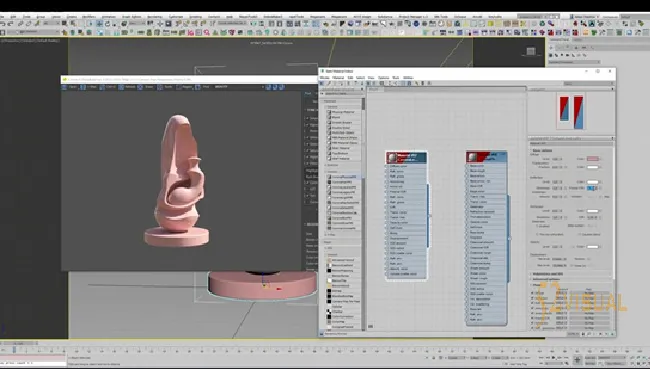650x369 pixels.
Task: Click the white Opacity color swatch
Action: 592,247
